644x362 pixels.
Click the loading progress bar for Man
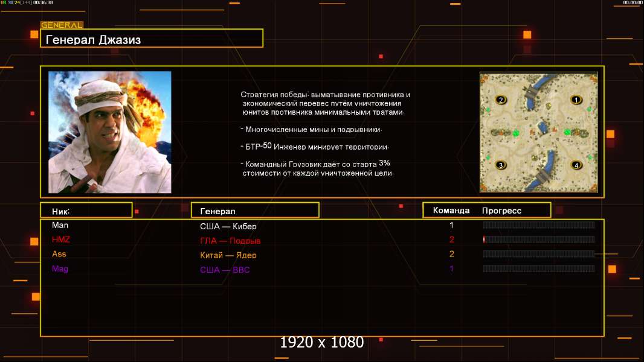[x=539, y=224]
